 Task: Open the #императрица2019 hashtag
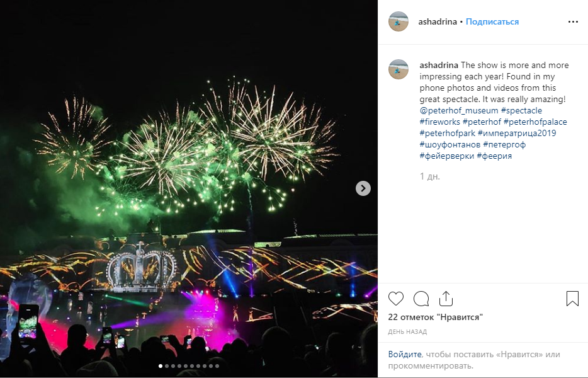517,133
